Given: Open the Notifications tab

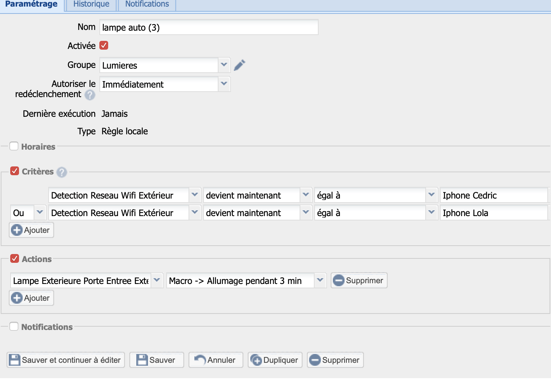Looking at the screenshot, I should coord(147,4).
